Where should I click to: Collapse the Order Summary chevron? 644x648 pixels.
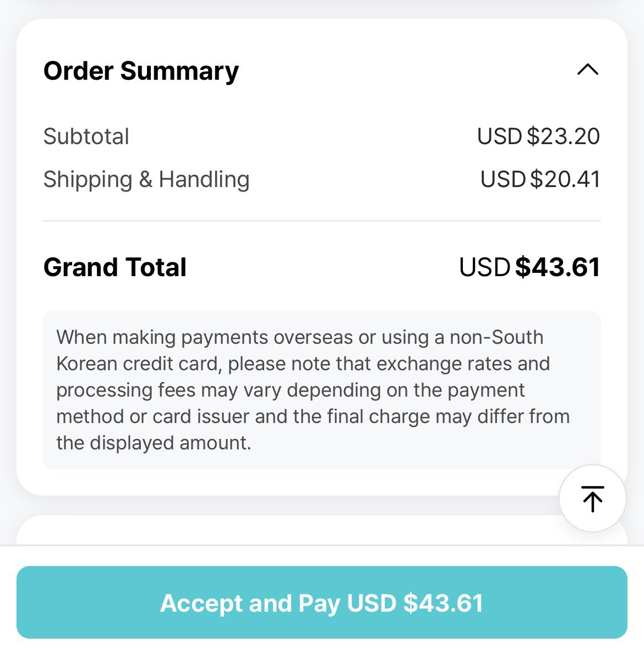[588, 69]
